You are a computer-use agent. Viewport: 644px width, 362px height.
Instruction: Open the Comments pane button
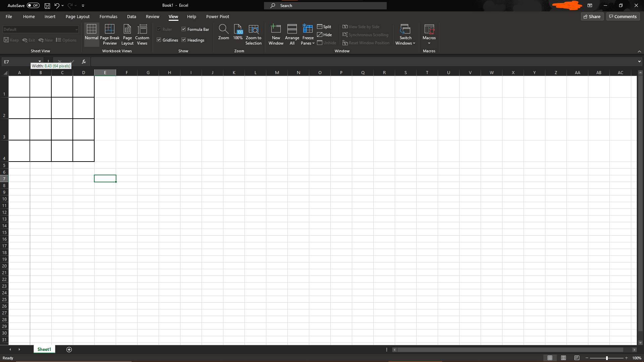point(623,16)
